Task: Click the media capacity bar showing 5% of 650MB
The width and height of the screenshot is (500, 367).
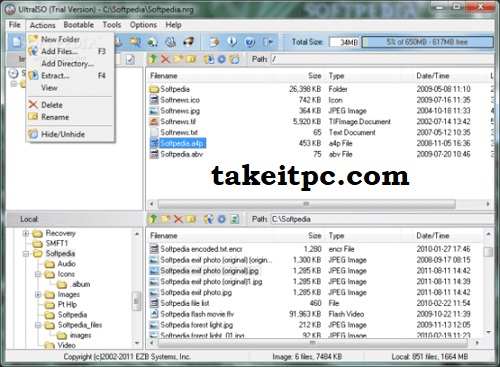Action: click(427, 42)
